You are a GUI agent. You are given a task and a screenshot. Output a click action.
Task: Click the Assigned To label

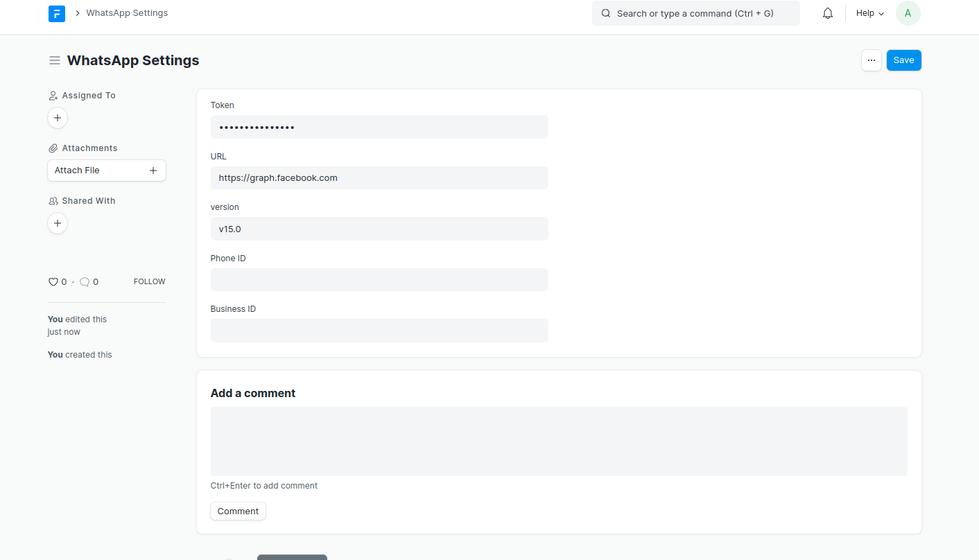[x=89, y=96]
